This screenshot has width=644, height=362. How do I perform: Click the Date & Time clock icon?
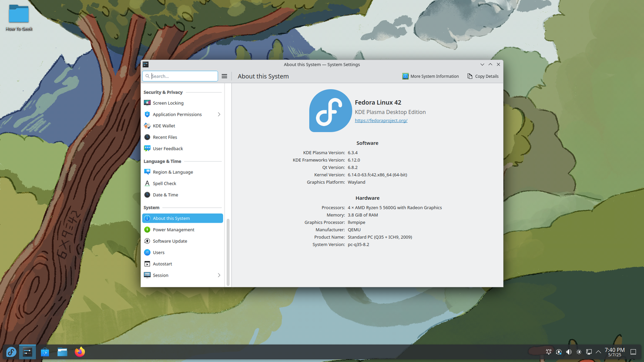pyautogui.click(x=147, y=195)
